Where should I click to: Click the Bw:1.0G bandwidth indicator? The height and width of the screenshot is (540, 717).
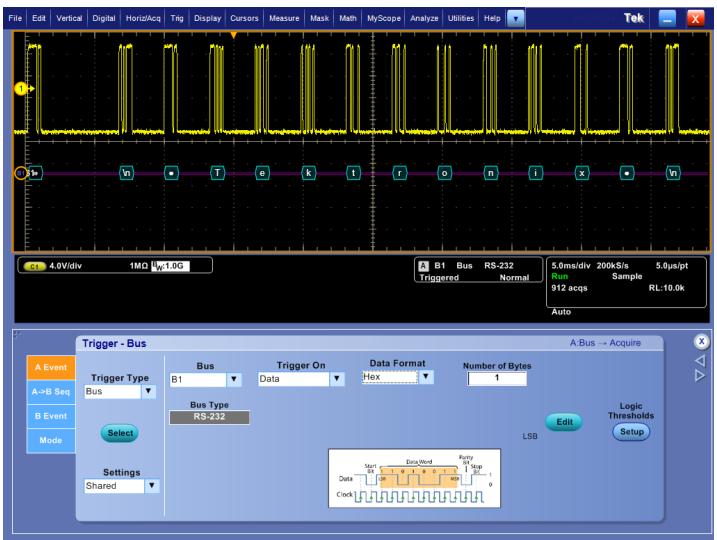pos(170,266)
